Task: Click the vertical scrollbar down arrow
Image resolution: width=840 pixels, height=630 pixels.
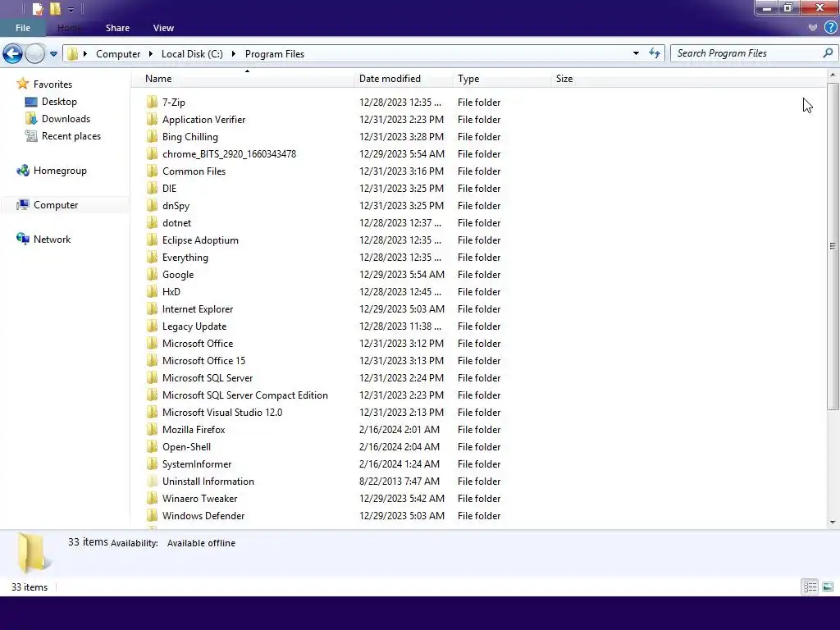Action: pyautogui.click(x=833, y=523)
